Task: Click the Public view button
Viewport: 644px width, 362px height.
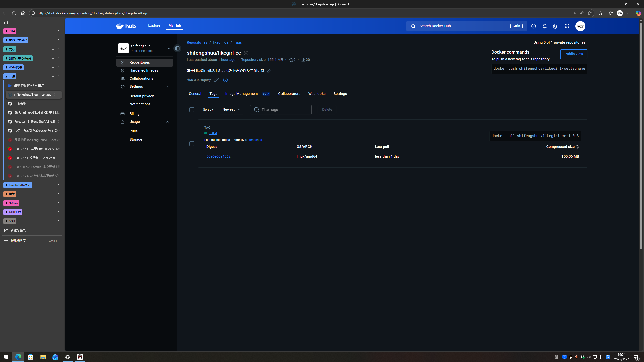Action: point(573,54)
